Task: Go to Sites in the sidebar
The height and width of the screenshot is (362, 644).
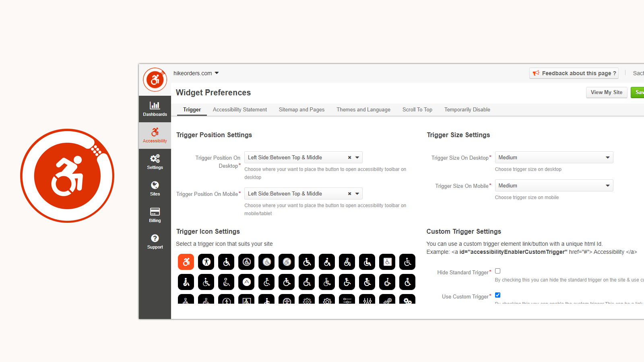Action: pos(155,188)
